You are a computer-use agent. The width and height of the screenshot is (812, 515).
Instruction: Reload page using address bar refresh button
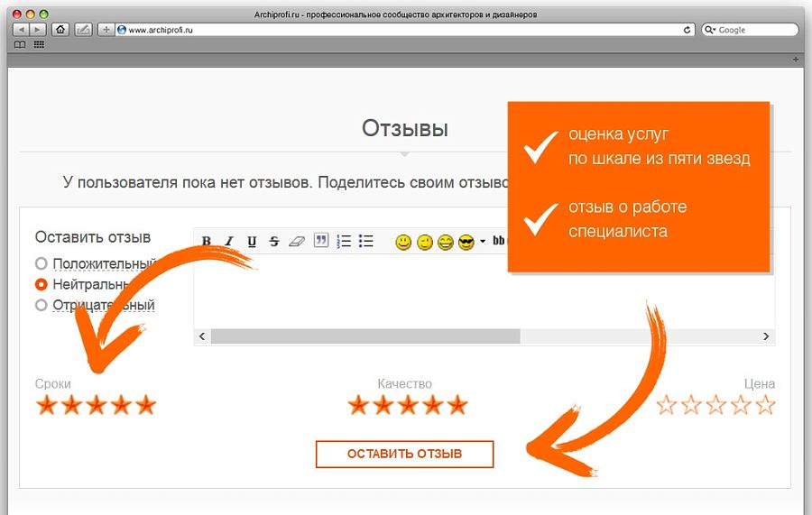pyautogui.click(x=687, y=30)
